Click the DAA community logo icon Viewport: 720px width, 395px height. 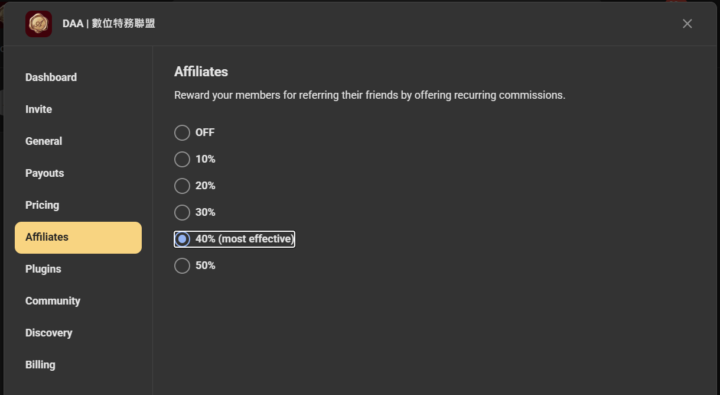click(39, 24)
